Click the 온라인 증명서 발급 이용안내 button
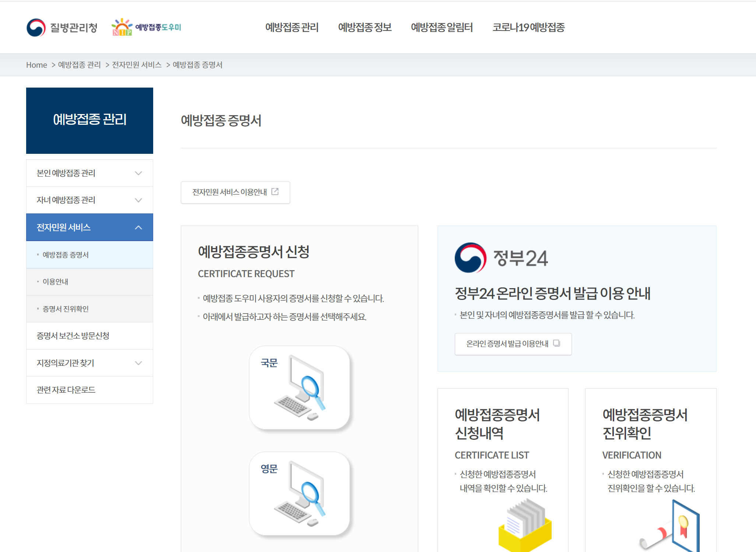 tap(513, 344)
